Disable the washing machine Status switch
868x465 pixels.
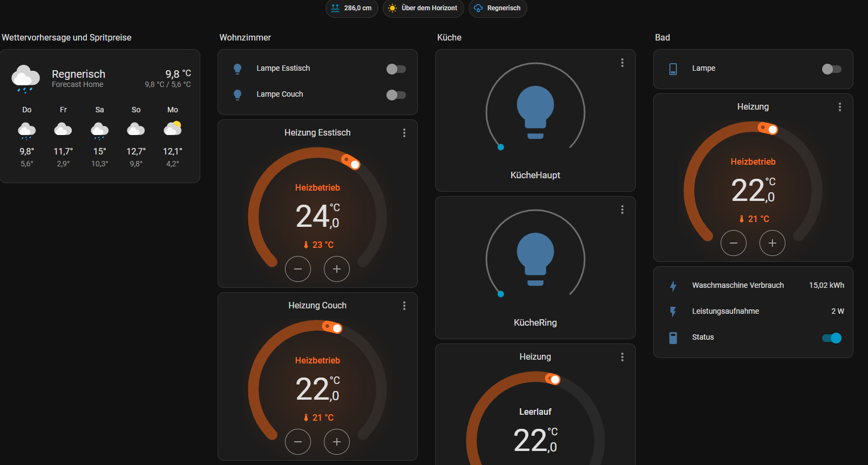pyautogui.click(x=831, y=338)
